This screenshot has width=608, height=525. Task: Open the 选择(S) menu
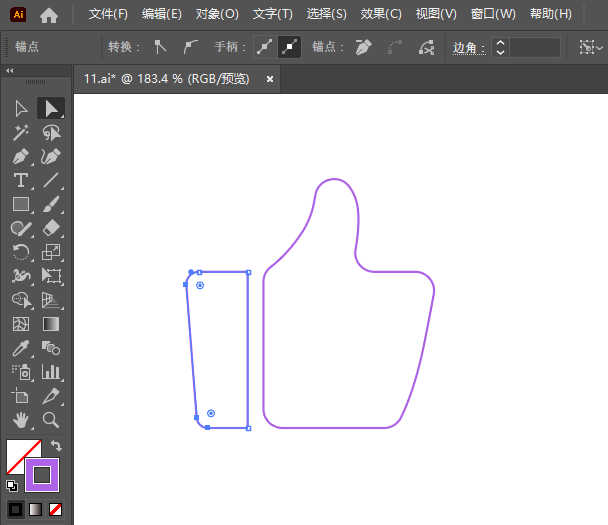coord(326,14)
